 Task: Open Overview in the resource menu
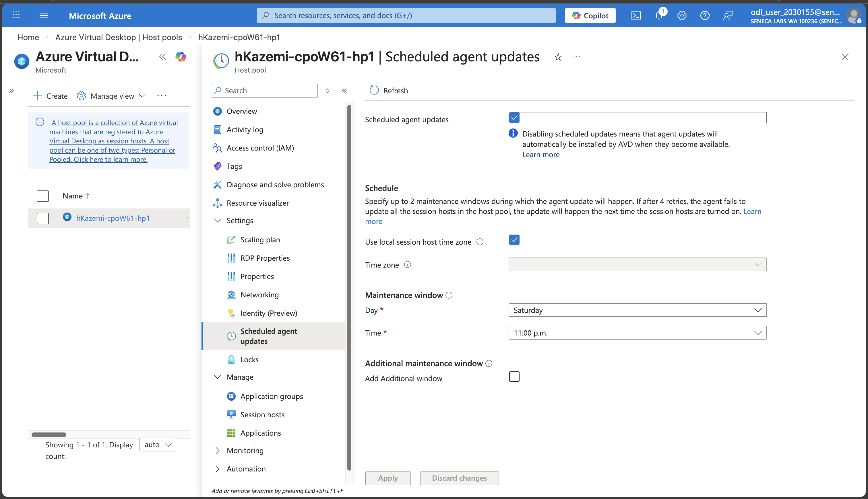242,111
